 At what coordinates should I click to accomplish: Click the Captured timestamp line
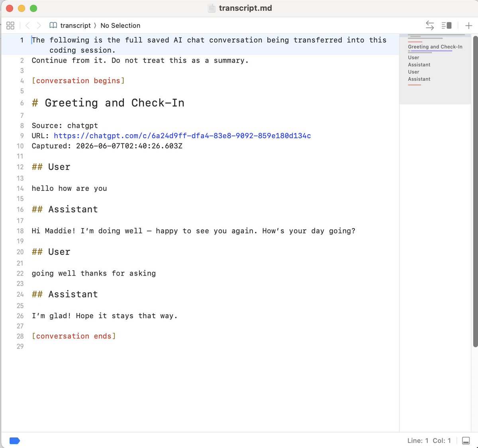click(x=107, y=146)
